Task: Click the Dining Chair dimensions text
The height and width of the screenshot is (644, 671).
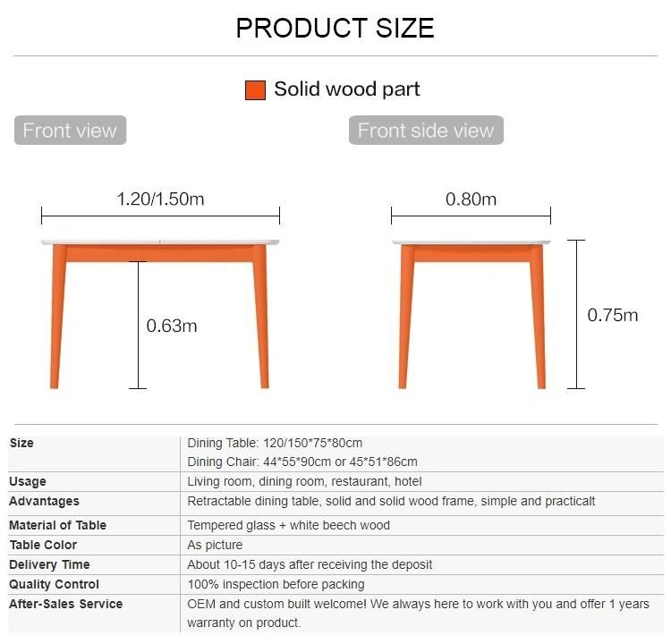Action: pyautogui.click(x=302, y=462)
